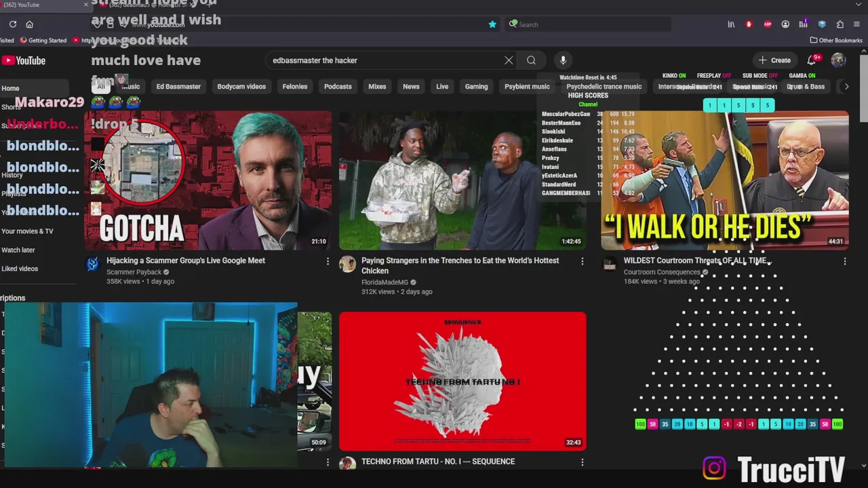Image resolution: width=868 pixels, height=488 pixels.
Task: Open the three-dot menu for Paying Strangers video
Action: pos(582,261)
